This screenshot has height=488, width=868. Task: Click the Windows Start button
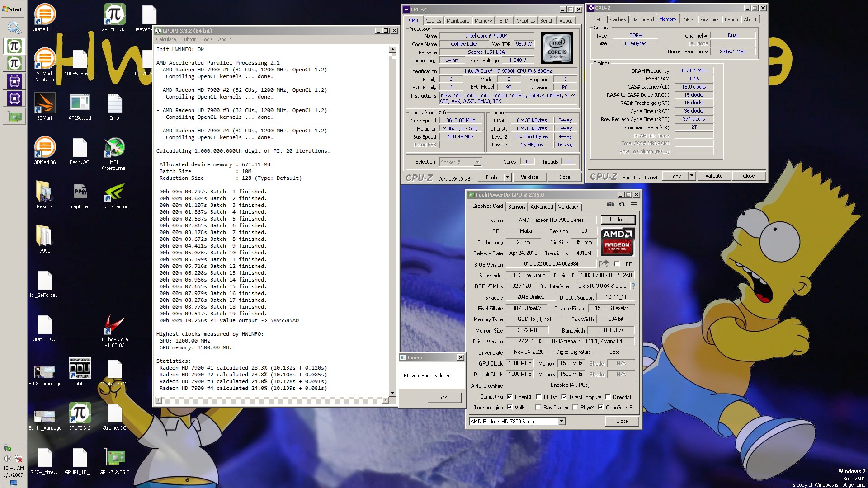click(x=12, y=9)
